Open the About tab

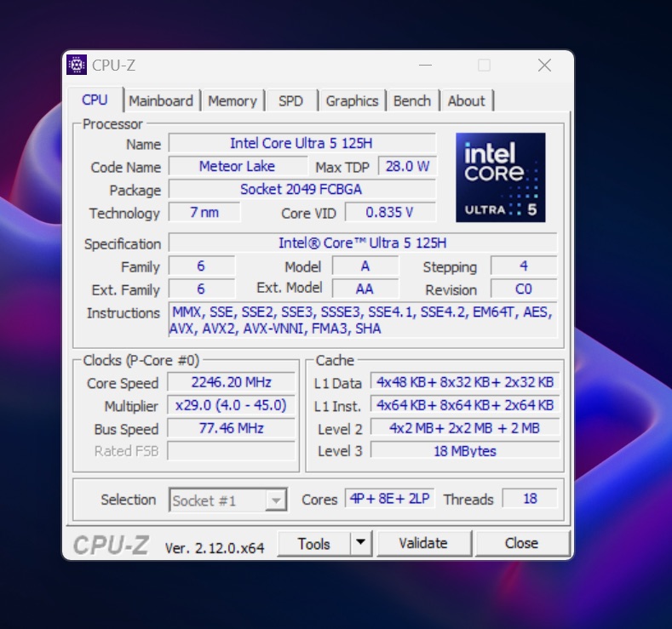click(466, 100)
